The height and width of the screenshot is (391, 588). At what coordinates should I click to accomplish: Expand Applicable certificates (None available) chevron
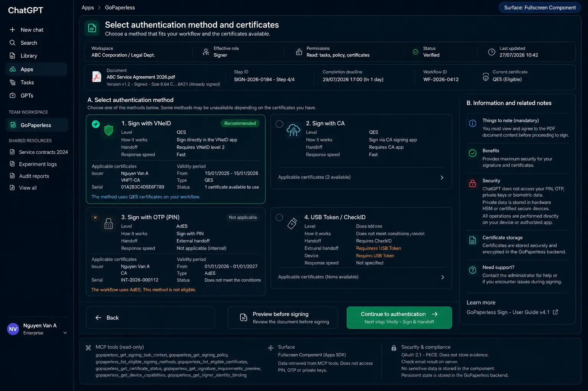pyautogui.click(x=443, y=277)
